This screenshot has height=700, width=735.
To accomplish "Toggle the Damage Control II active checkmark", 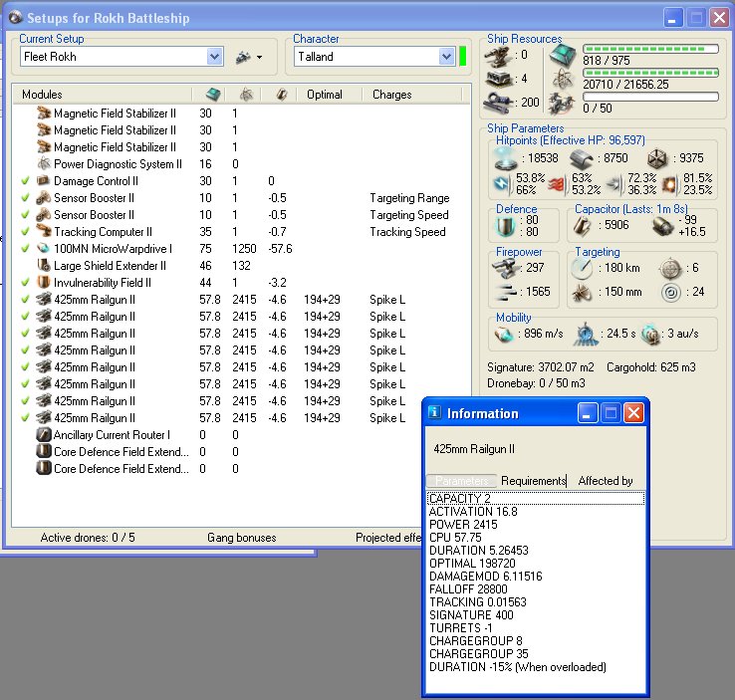I will 25,180.
